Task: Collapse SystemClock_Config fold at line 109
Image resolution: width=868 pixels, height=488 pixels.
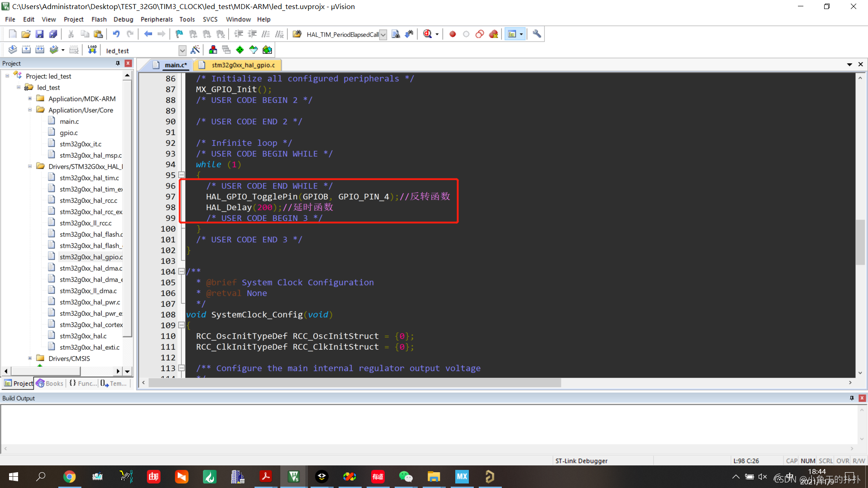Action: (x=181, y=325)
